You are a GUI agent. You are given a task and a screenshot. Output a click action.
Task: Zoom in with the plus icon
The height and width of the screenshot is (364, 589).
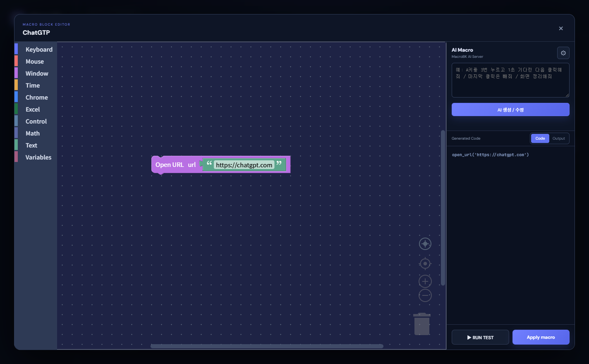(x=425, y=281)
